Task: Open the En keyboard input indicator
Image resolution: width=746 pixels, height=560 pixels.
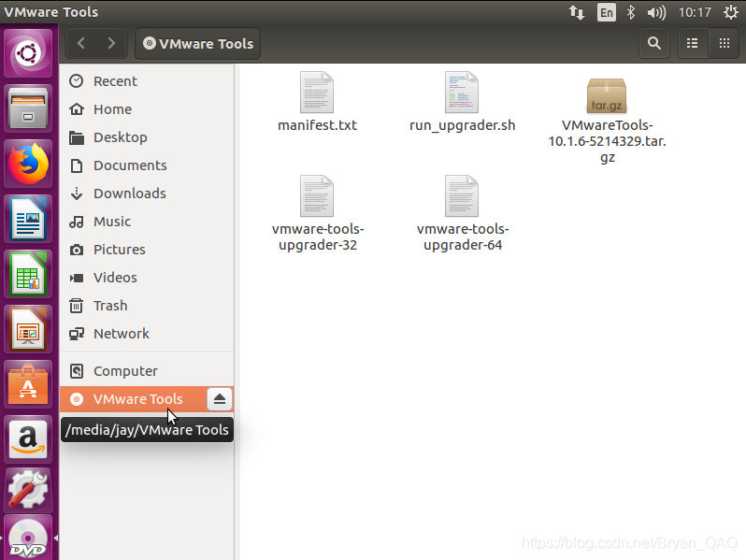Action: [606, 12]
